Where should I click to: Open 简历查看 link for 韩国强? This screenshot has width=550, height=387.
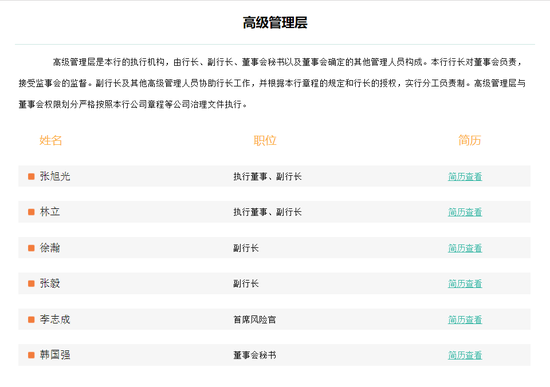click(x=465, y=355)
